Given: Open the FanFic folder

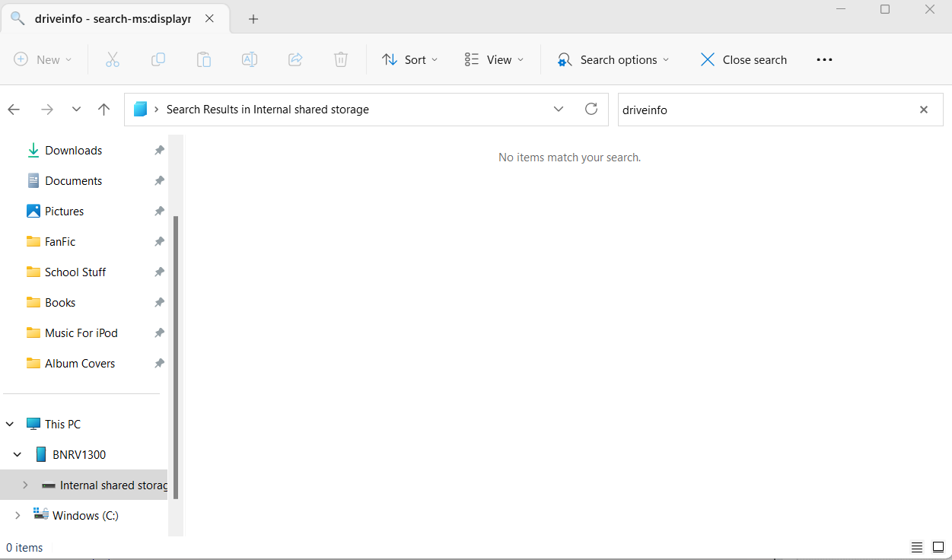Looking at the screenshot, I should [x=60, y=242].
